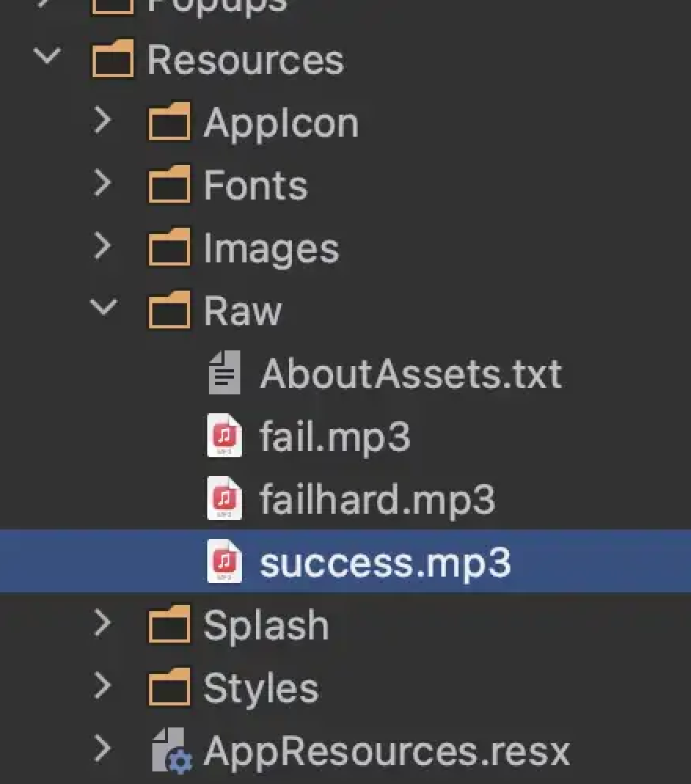Image resolution: width=691 pixels, height=784 pixels.
Task: Click the Images folder icon
Action: click(x=169, y=248)
